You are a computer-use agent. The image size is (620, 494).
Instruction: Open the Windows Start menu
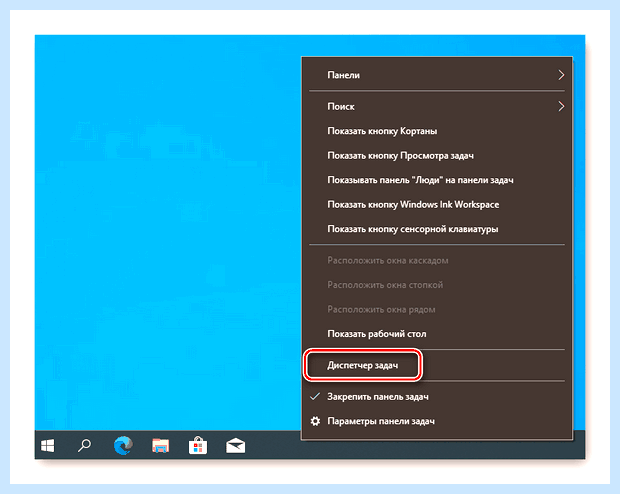[47, 445]
